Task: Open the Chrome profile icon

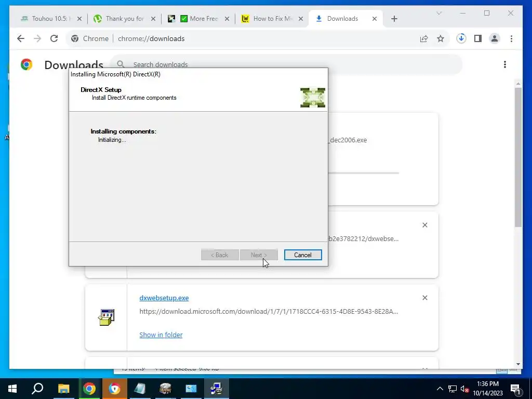Action: tap(495, 38)
